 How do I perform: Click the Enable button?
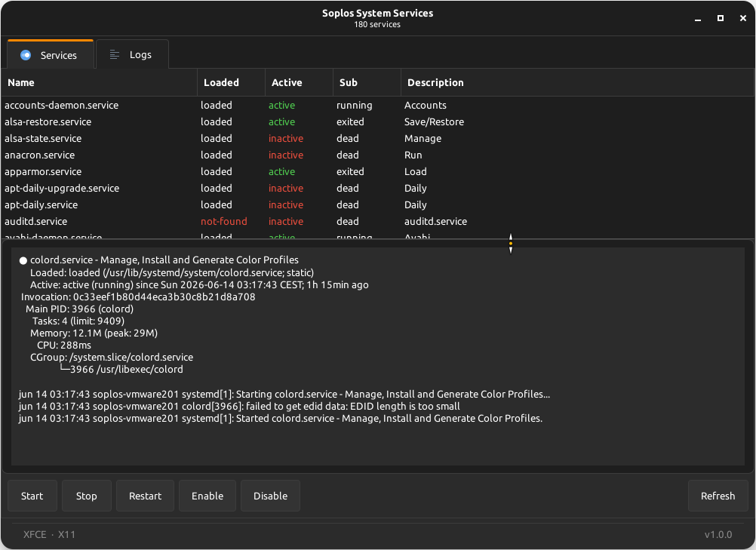pyautogui.click(x=207, y=496)
